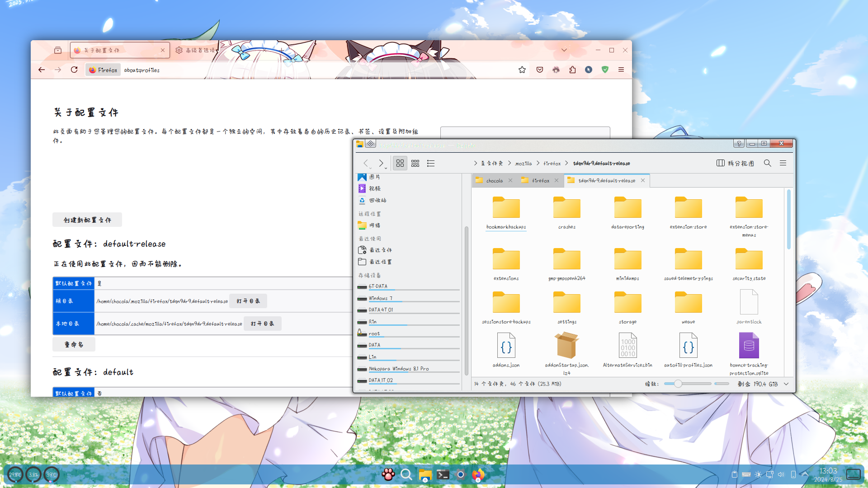This screenshot has width=868, height=488.
Task: Select addonStartup.json.lz4 package file
Action: pyautogui.click(x=566, y=354)
